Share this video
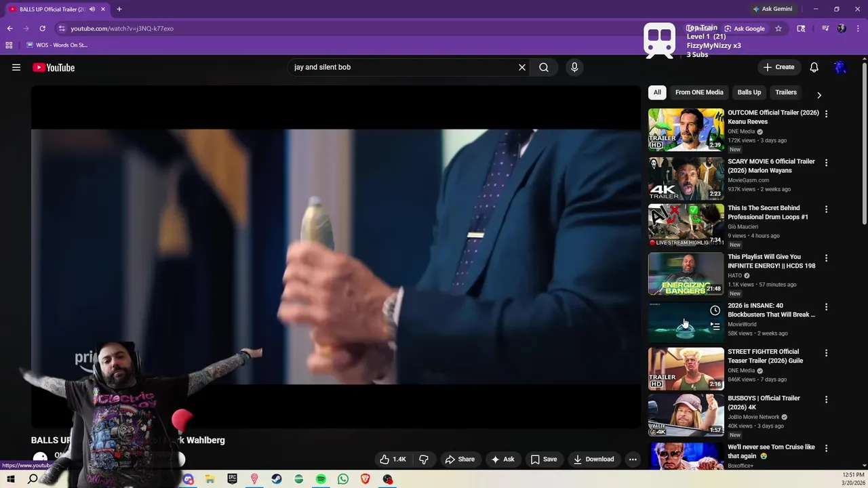The width and height of the screenshot is (868, 488). pyautogui.click(x=460, y=459)
